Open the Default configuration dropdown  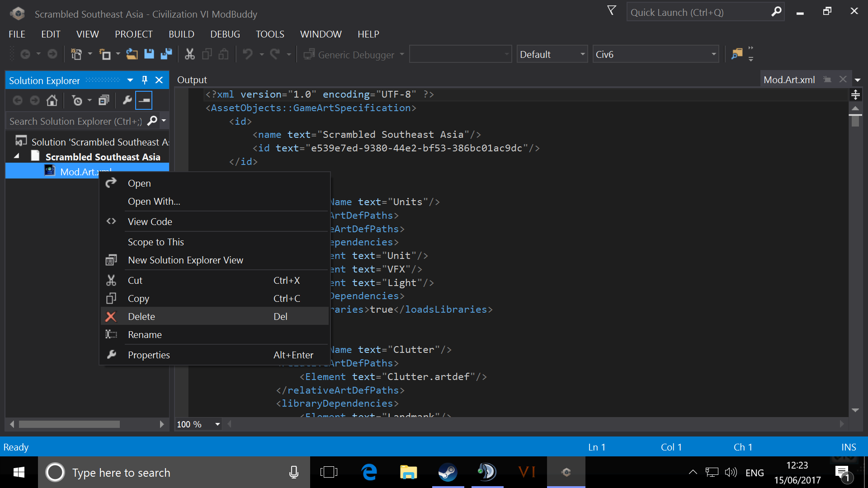click(x=552, y=54)
